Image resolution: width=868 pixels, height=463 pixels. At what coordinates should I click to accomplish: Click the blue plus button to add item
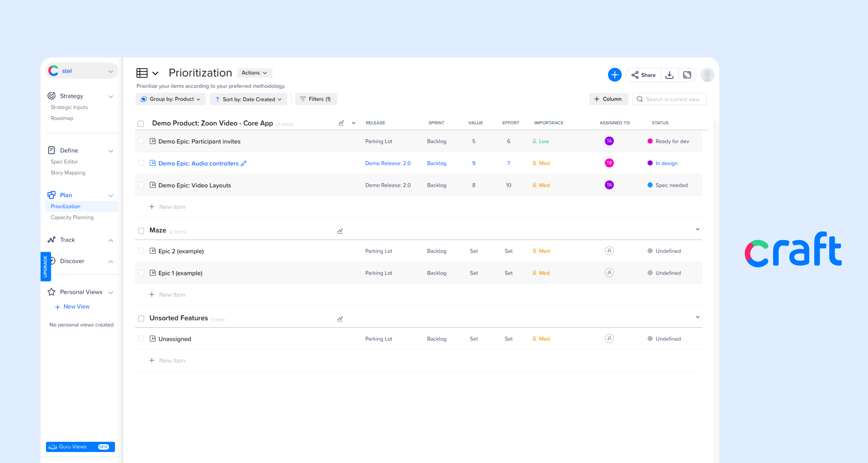point(615,75)
